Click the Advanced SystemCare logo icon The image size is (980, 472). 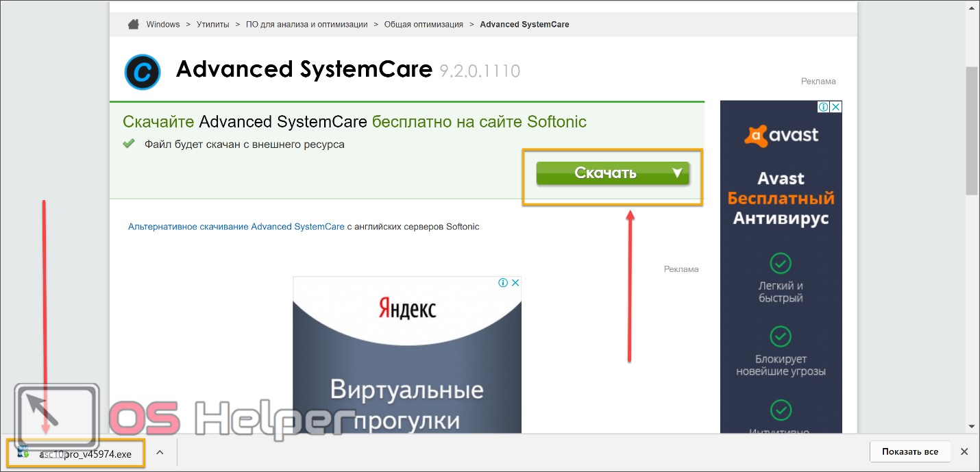[x=143, y=71]
